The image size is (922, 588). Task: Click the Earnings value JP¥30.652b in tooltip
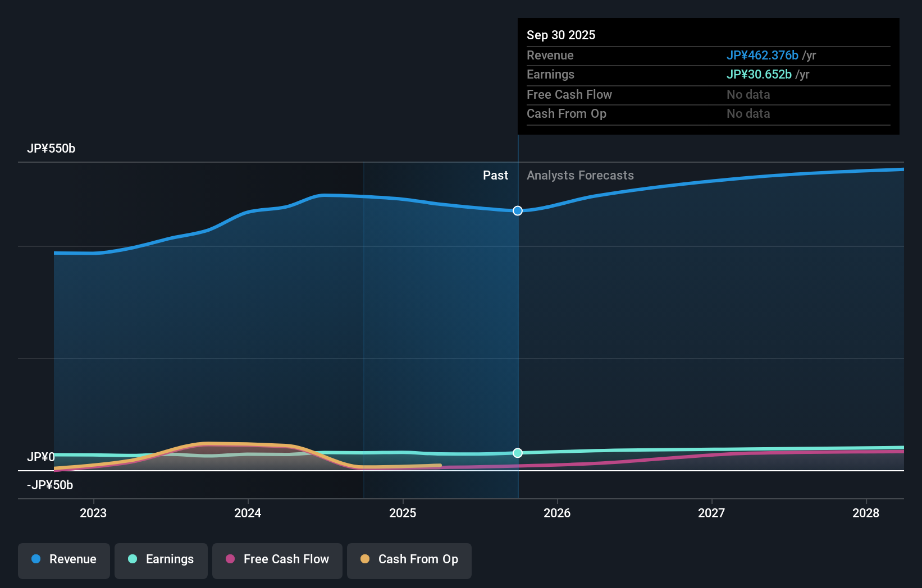click(759, 74)
